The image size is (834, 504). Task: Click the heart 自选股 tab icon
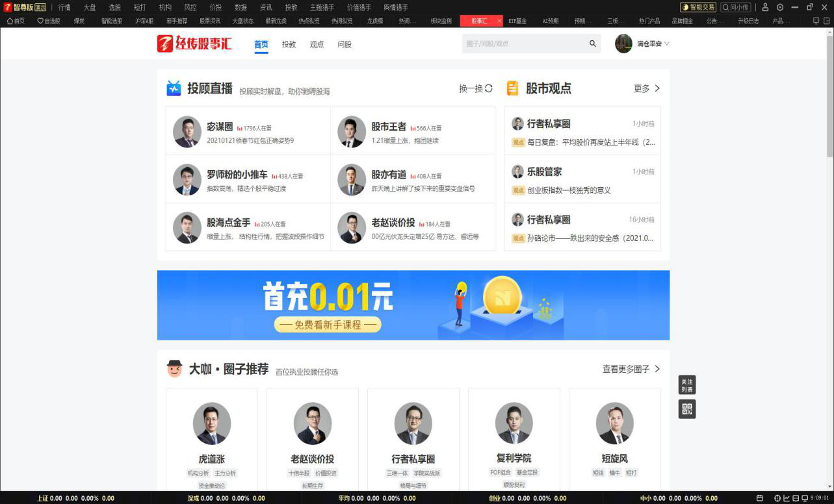coord(40,21)
